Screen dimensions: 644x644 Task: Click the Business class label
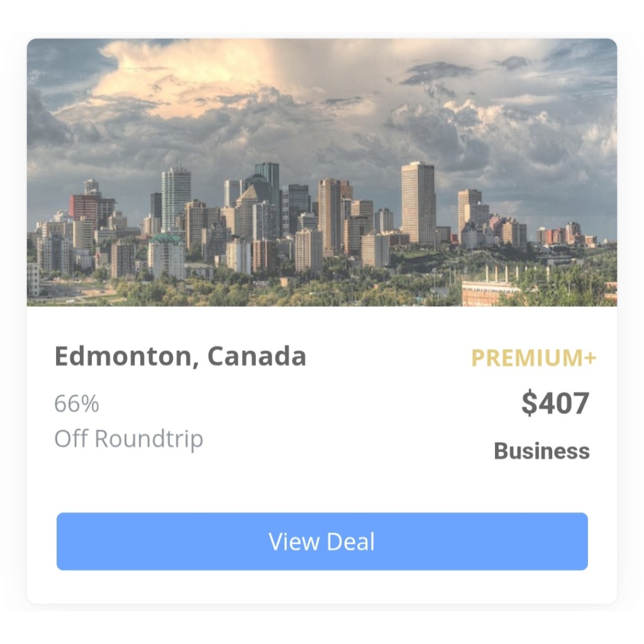541,451
